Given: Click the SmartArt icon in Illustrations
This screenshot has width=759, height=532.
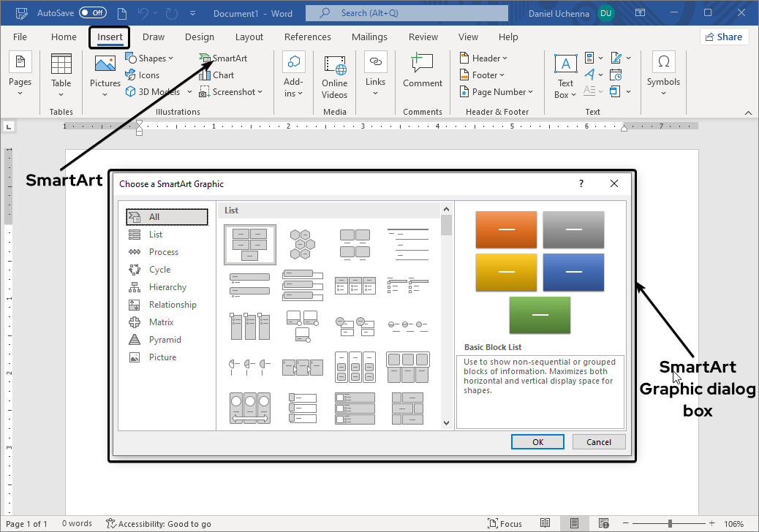Looking at the screenshot, I should pyautogui.click(x=205, y=58).
